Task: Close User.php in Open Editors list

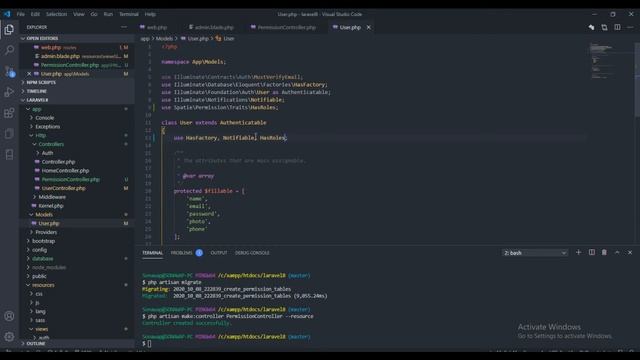Action: click(x=29, y=74)
